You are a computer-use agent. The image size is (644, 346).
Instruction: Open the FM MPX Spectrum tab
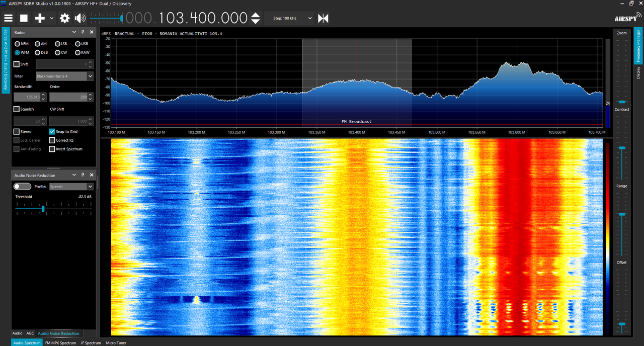pos(60,343)
